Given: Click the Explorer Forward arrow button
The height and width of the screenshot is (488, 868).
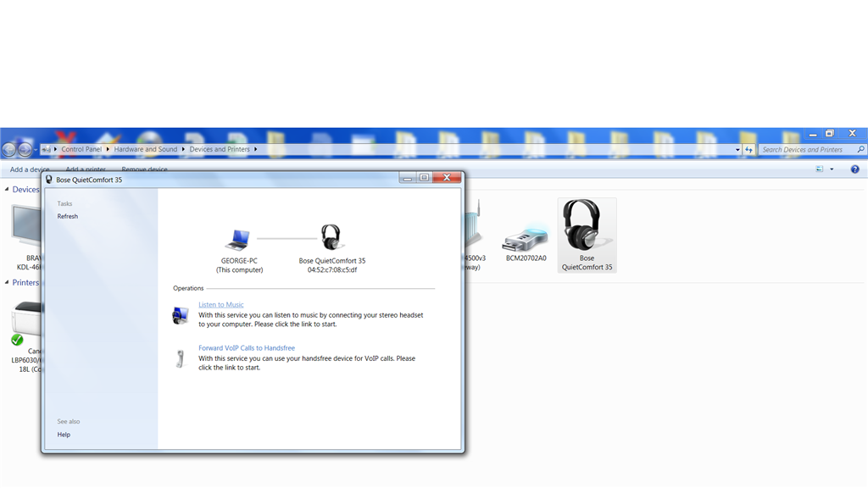Looking at the screenshot, I should pyautogui.click(x=25, y=149).
